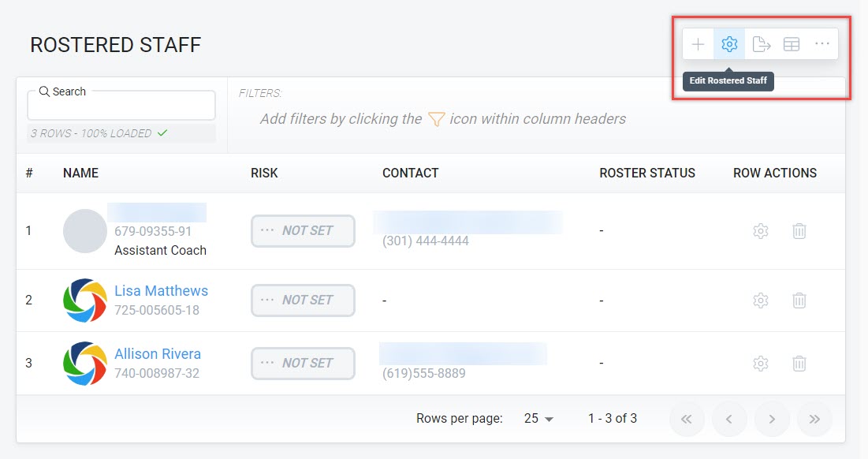Open the table layout icon in toolbar
This screenshot has height=459, width=868.
click(792, 43)
